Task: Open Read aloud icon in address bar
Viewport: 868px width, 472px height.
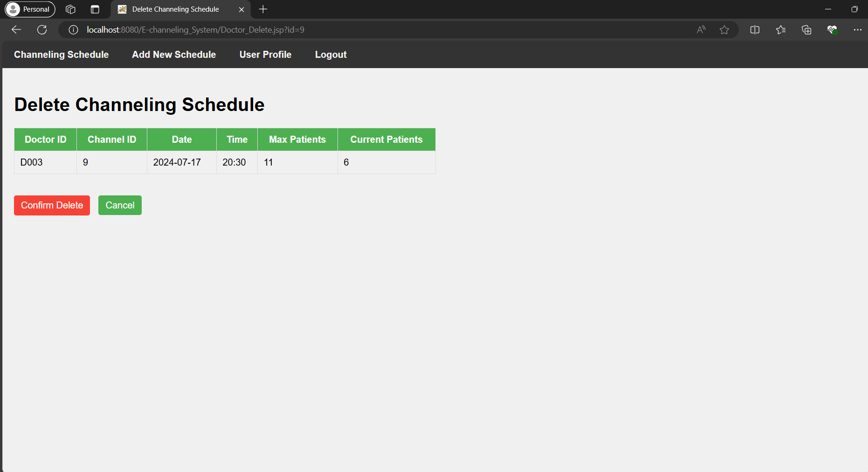Action: pyautogui.click(x=701, y=30)
